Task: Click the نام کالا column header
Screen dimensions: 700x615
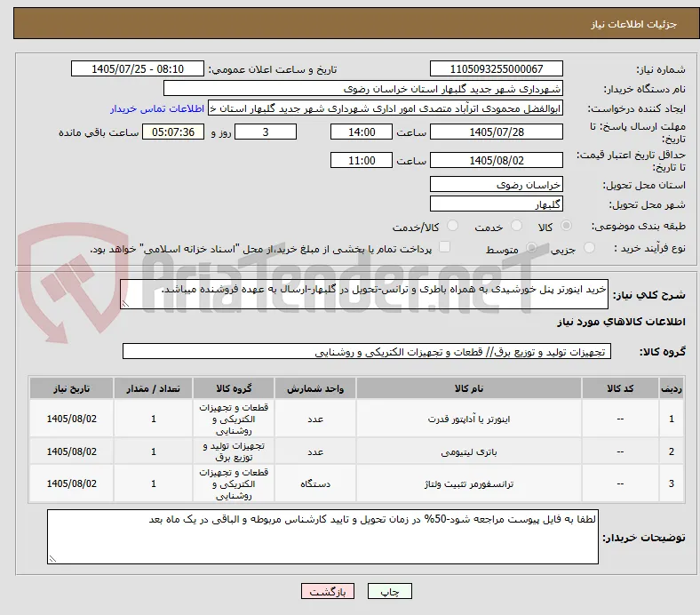Action: [x=469, y=388]
